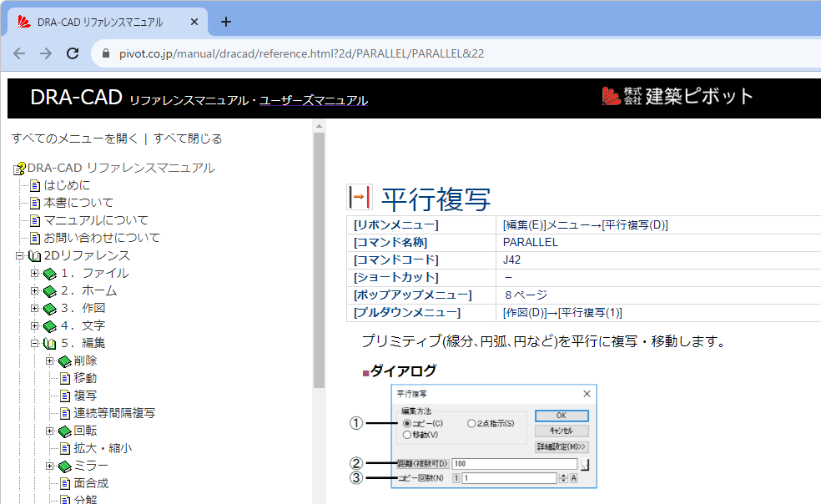Collapse the 2Dリファレンス tree node
821x504 pixels.
click(x=19, y=255)
